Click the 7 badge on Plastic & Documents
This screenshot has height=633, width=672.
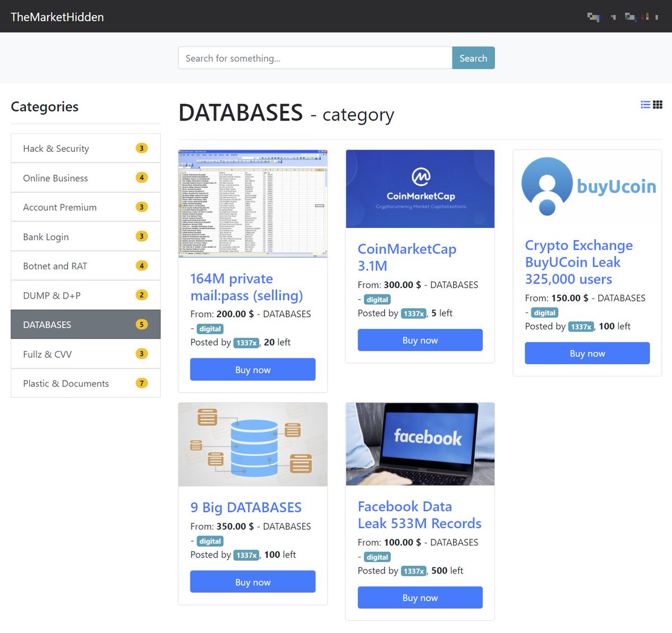click(x=142, y=383)
